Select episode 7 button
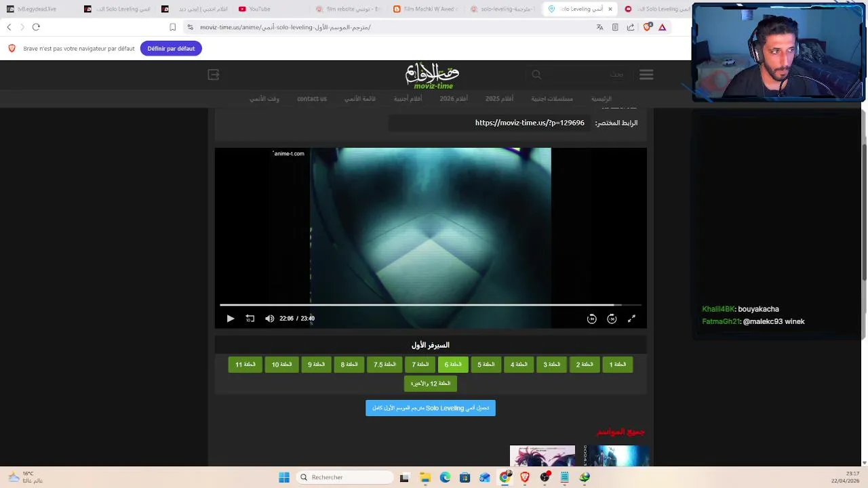868x488 pixels. tap(420, 365)
